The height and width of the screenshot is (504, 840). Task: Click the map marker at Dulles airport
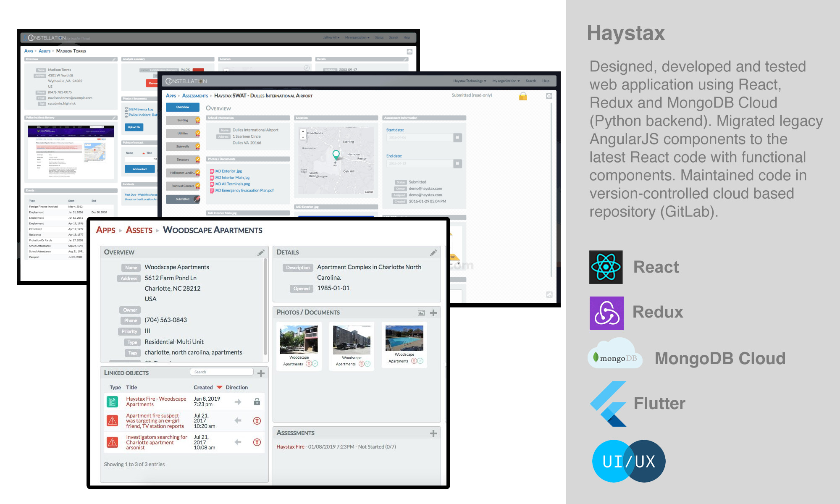click(x=336, y=155)
